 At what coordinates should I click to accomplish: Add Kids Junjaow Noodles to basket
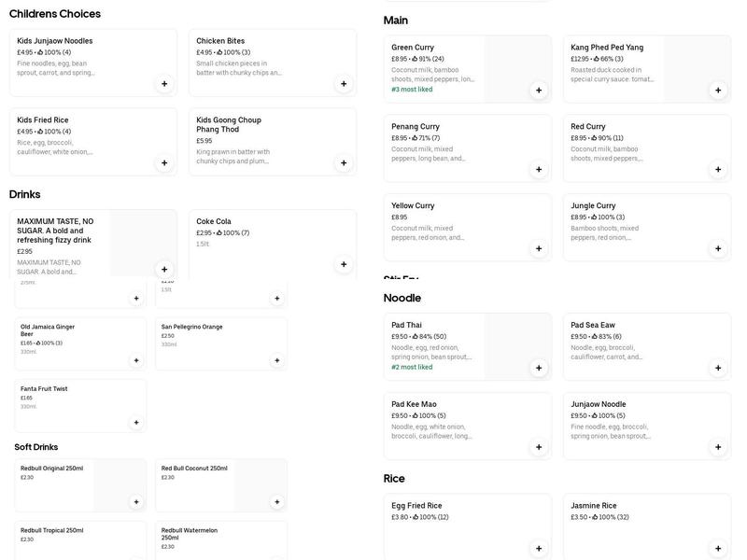pyautogui.click(x=164, y=84)
